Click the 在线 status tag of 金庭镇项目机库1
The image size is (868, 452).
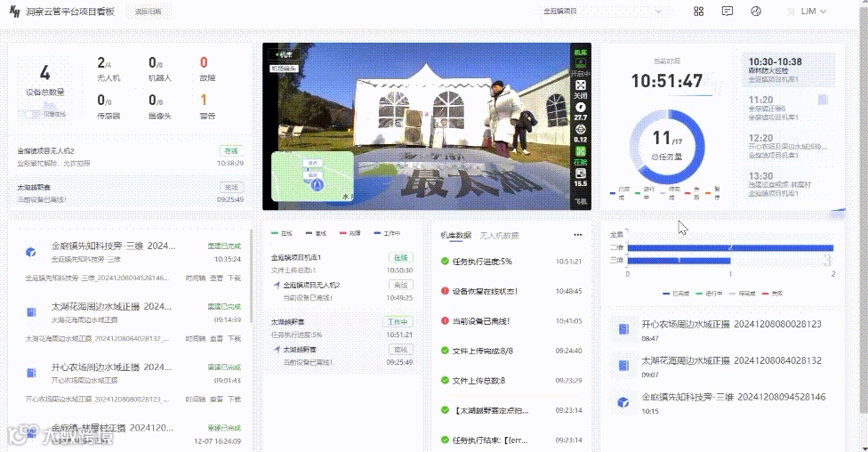click(401, 257)
